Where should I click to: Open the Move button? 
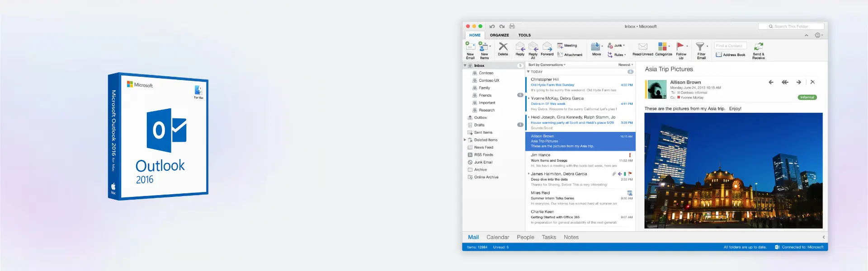click(597, 49)
